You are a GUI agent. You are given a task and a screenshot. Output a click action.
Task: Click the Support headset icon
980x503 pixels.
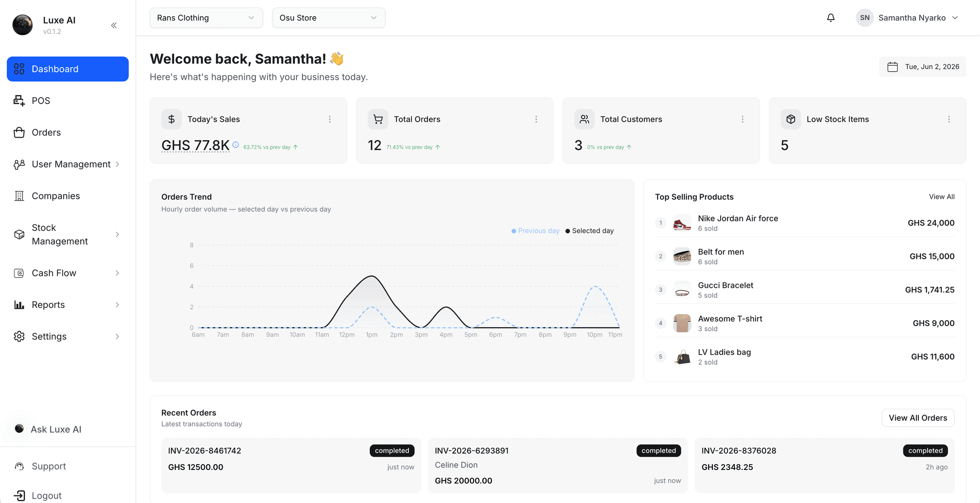tap(19, 466)
